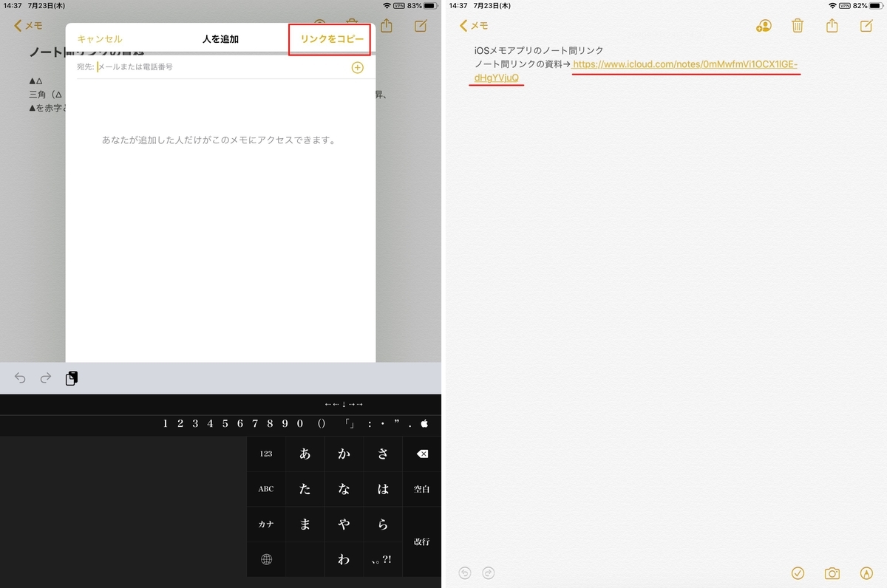Viewport: 887px width, 588px height.
Task: Tap the redo icon at bottom of right note
Action: [x=488, y=572]
